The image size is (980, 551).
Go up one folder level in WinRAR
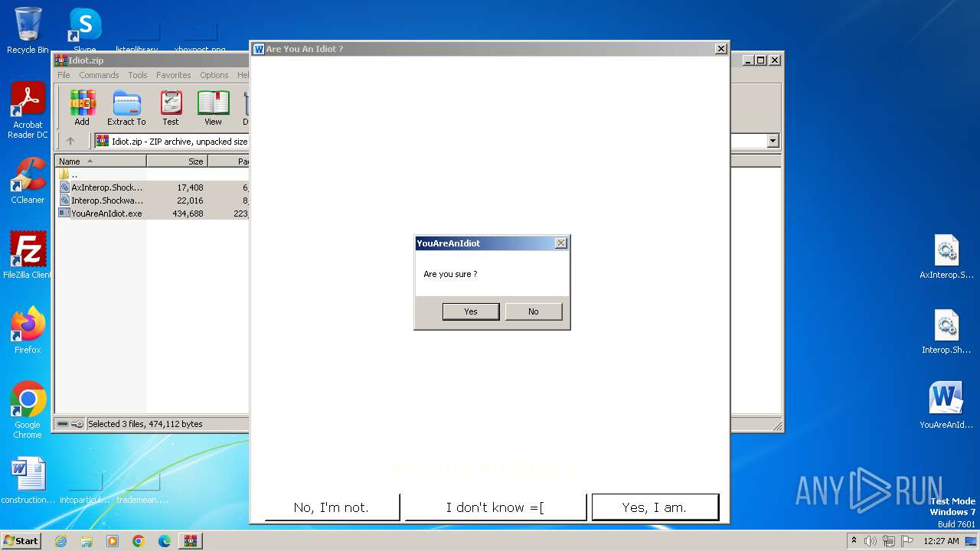pos(70,141)
